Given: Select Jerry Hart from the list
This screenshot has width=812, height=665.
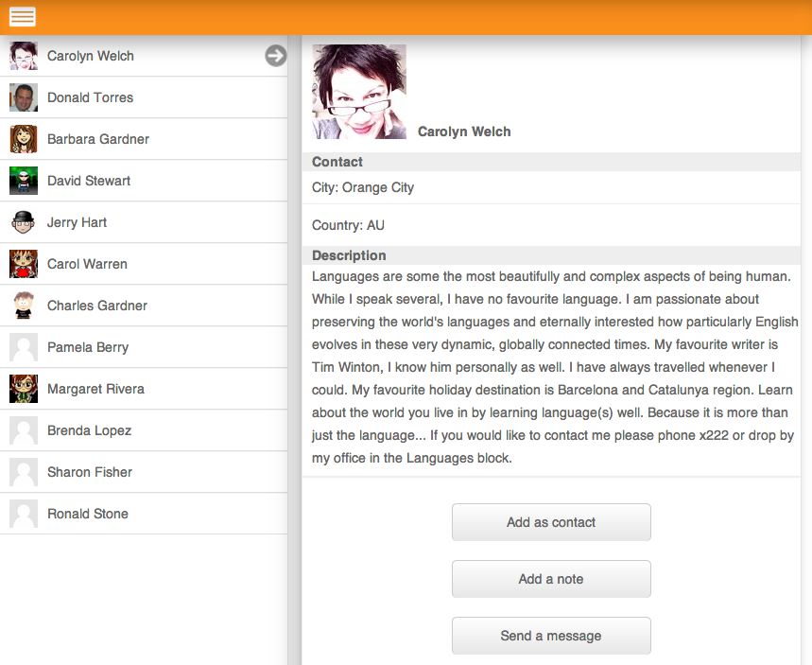Looking at the screenshot, I should pyautogui.click(x=144, y=222).
